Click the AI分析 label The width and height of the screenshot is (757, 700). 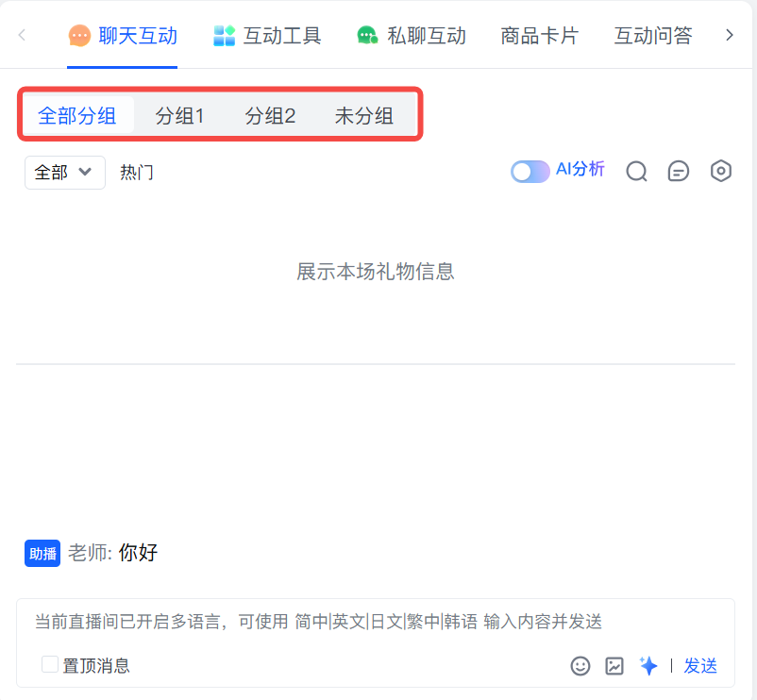[580, 169]
